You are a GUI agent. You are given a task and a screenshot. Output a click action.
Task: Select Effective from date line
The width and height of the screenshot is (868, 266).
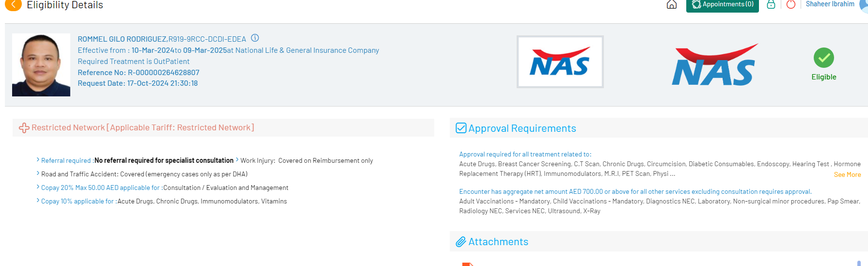coord(228,50)
